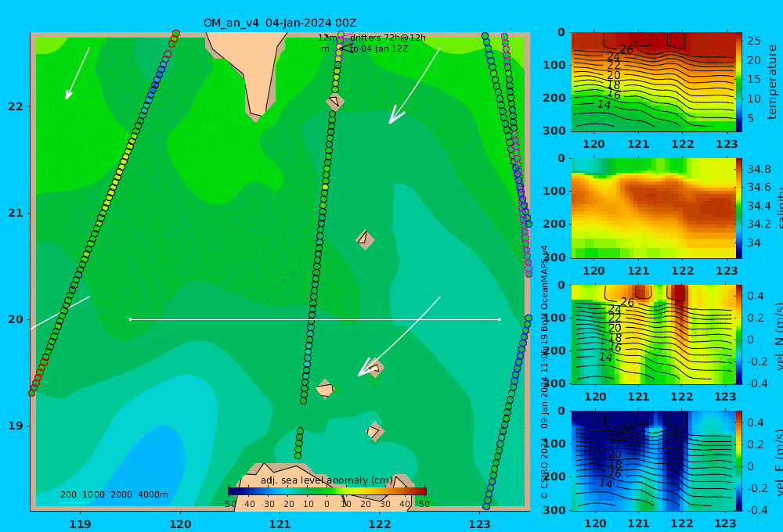Viewport: 783px width, 532px height.
Task: Open the eastward velocity section panel
Action: click(x=653, y=461)
